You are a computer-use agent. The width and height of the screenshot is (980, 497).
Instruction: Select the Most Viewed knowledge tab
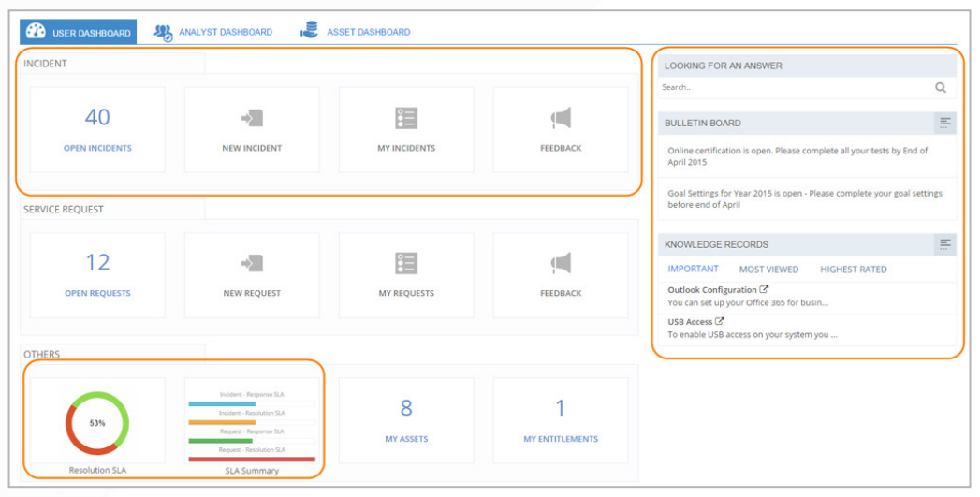click(768, 270)
